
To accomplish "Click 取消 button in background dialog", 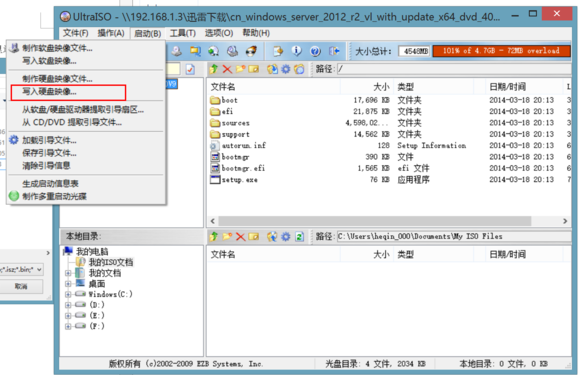I will click(21, 286).
